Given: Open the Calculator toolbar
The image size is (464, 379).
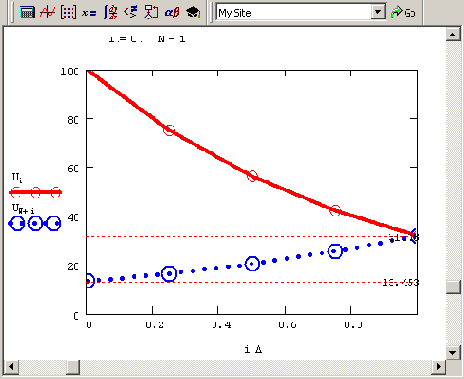Looking at the screenshot, I should tap(27, 13).
